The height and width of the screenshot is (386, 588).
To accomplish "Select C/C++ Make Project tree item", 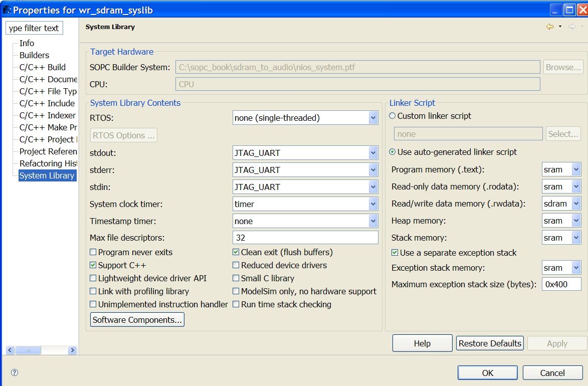I will click(48, 127).
